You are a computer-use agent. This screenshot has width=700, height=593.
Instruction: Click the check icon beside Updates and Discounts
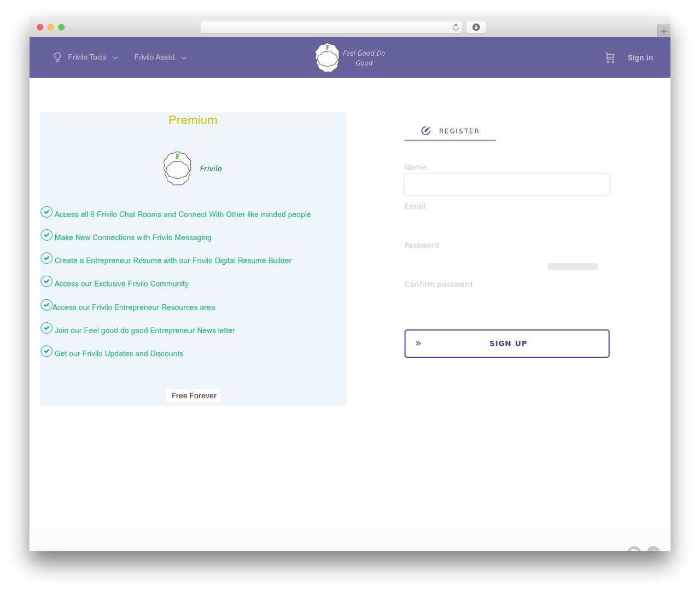click(x=46, y=351)
